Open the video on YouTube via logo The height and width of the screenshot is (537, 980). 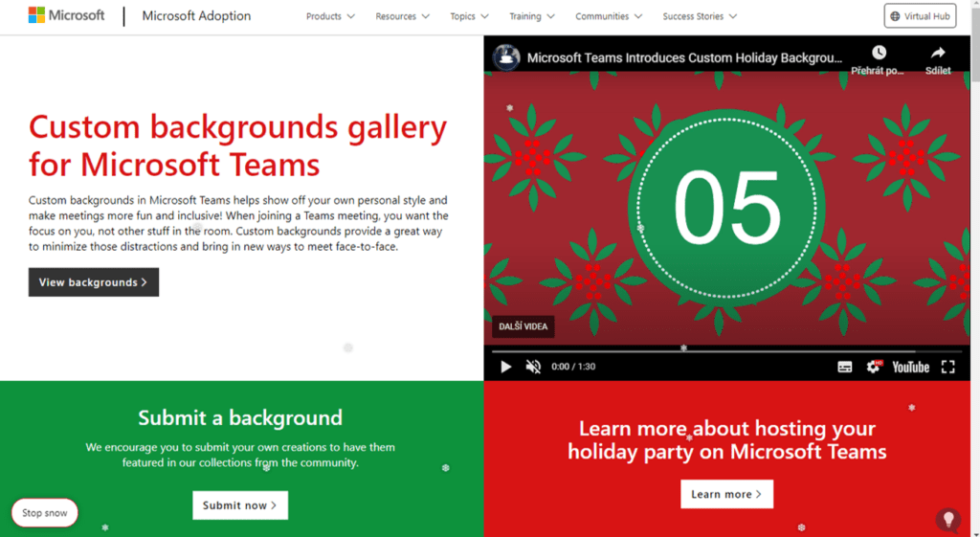[x=910, y=367]
